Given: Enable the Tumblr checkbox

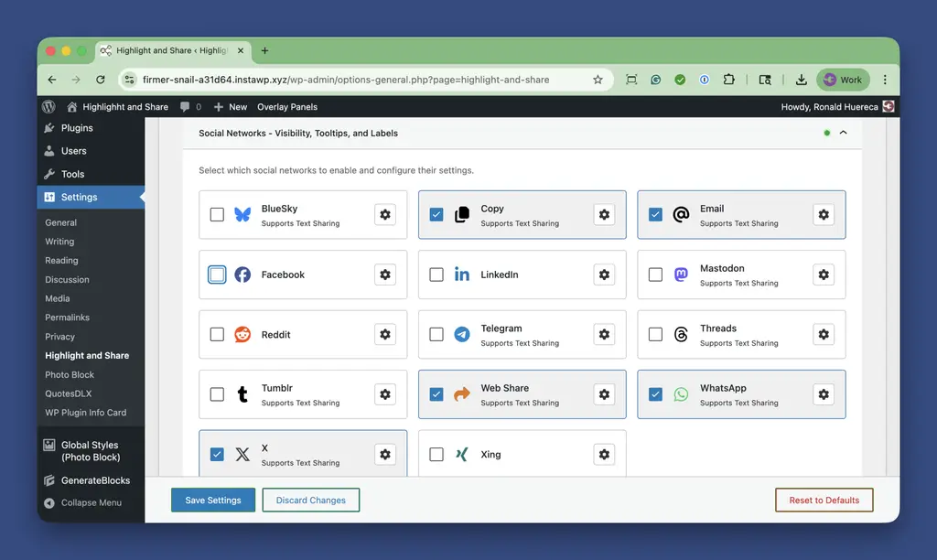Looking at the screenshot, I should click(217, 394).
